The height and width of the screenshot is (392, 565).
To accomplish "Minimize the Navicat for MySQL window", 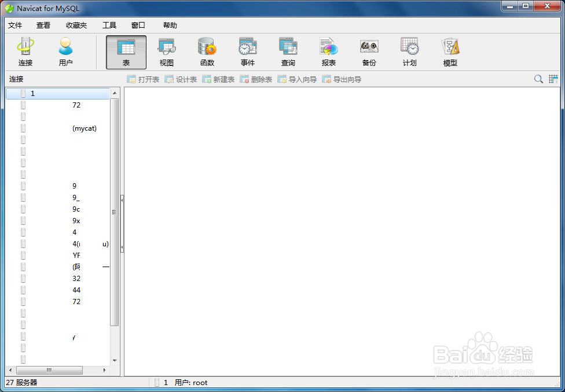I will 510,6.
